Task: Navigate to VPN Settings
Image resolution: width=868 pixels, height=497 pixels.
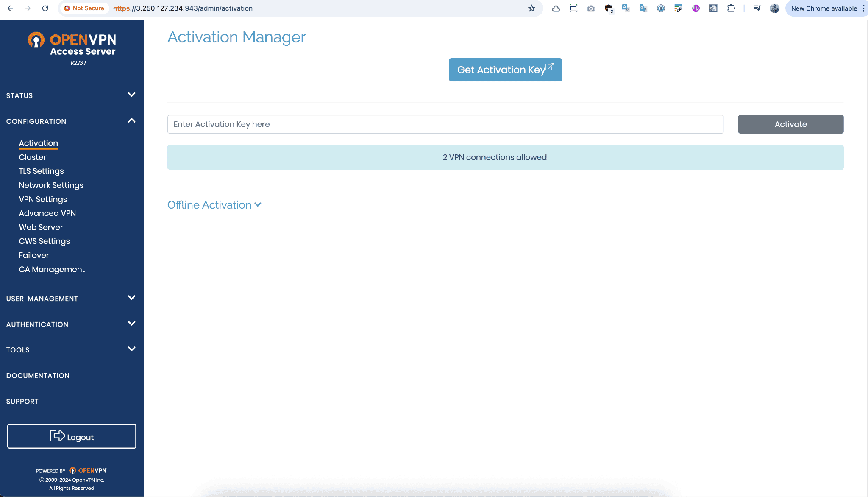Action: point(43,199)
